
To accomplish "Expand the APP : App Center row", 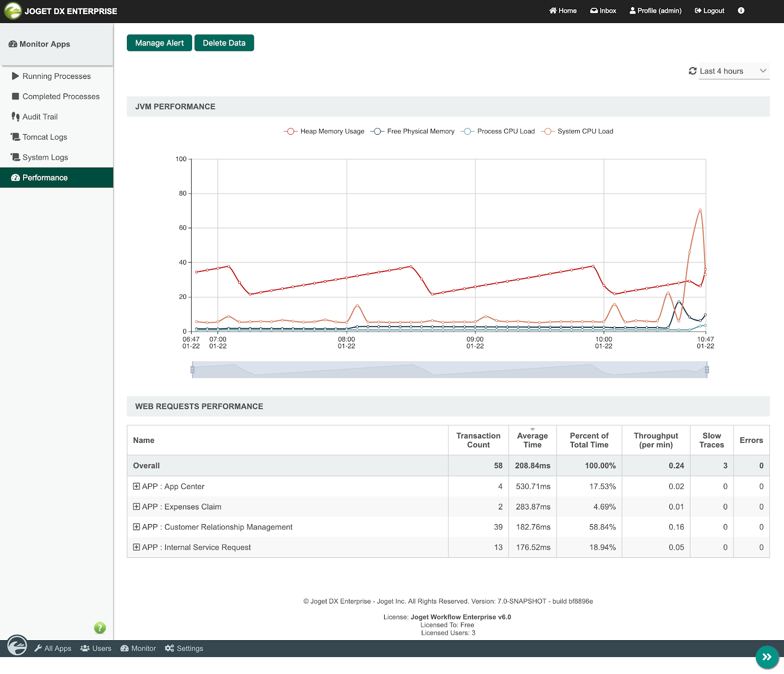I will point(136,486).
